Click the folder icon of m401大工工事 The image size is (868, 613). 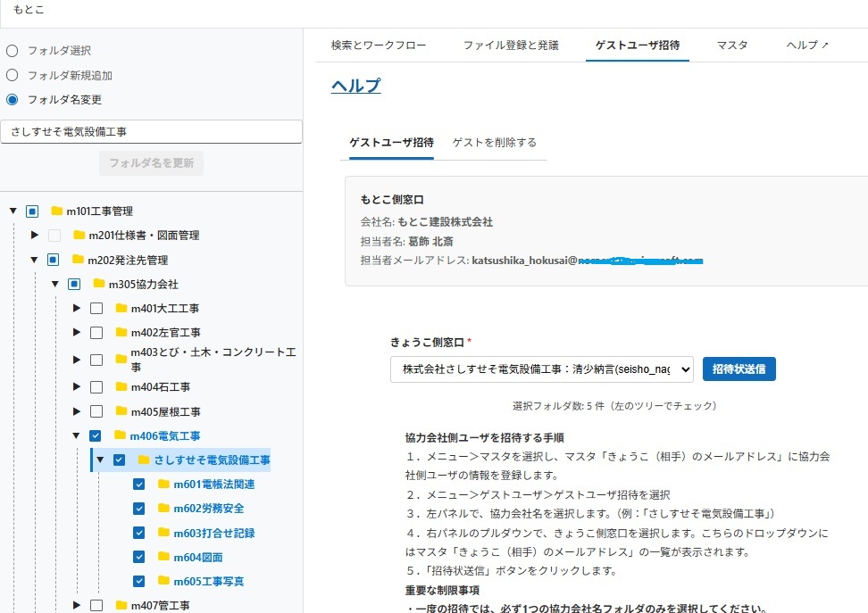pyautogui.click(x=121, y=309)
